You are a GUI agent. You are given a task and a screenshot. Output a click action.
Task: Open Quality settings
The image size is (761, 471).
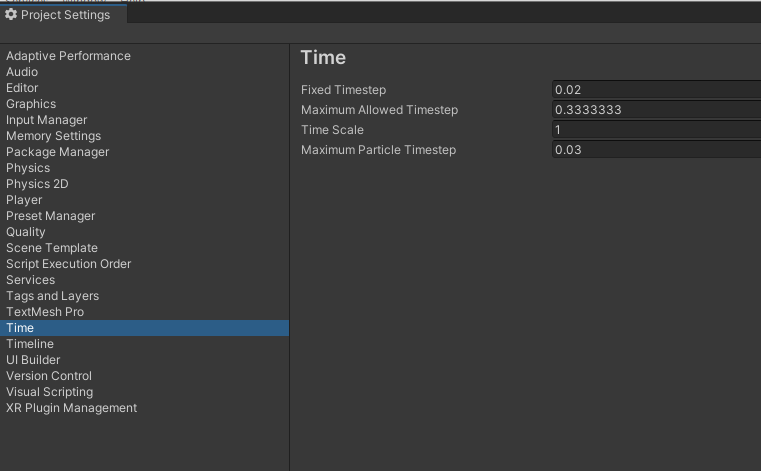26,232
